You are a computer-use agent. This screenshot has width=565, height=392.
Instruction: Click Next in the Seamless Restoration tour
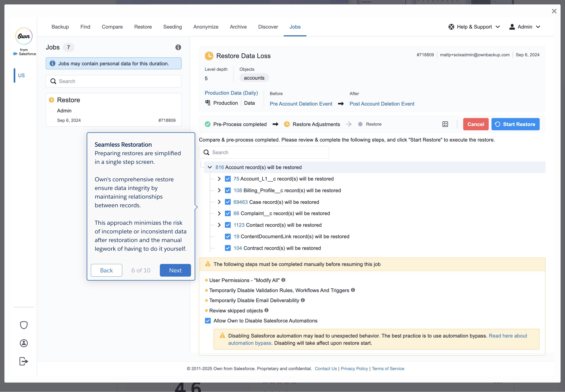click(175, 270)
